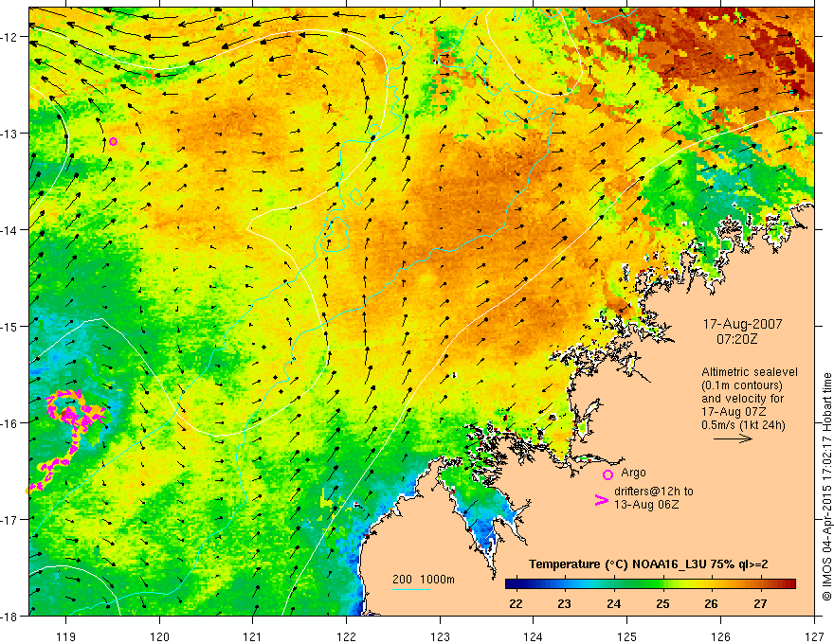Click the Argo float marker near 119.5E, 13S
The height and width of the screenshot is (644, 834).
(x=114, y=141)
